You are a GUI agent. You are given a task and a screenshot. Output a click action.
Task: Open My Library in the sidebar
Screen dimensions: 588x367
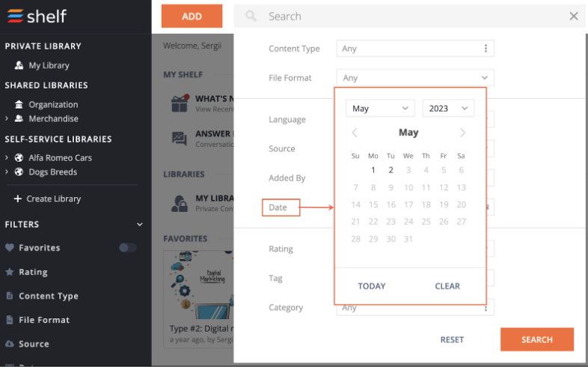click(x=49, y=65)
